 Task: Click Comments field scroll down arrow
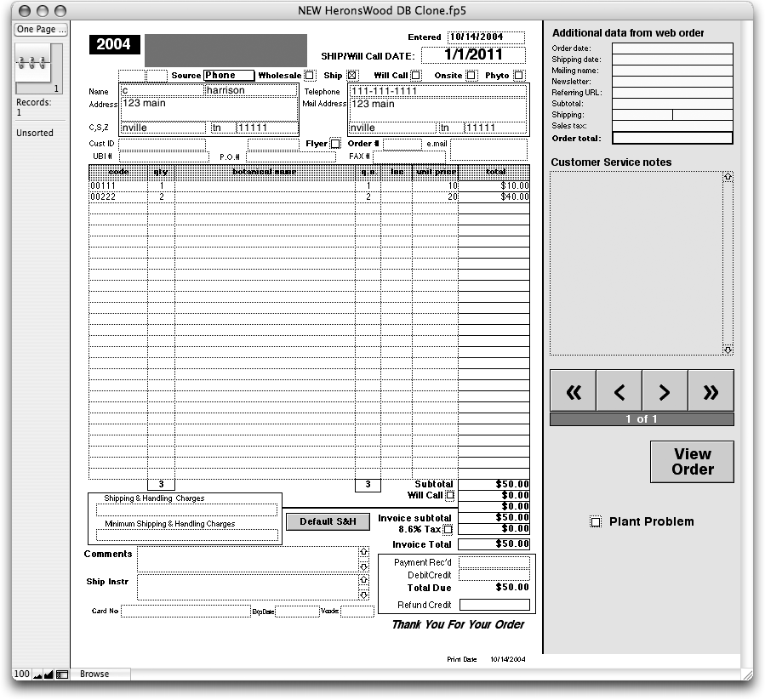tap(363, 566)
